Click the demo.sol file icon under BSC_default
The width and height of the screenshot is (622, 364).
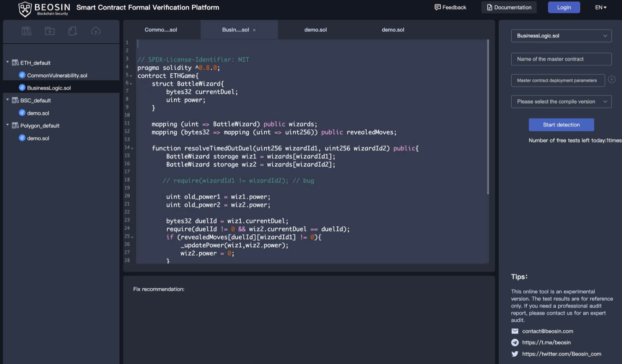(22, 113)
